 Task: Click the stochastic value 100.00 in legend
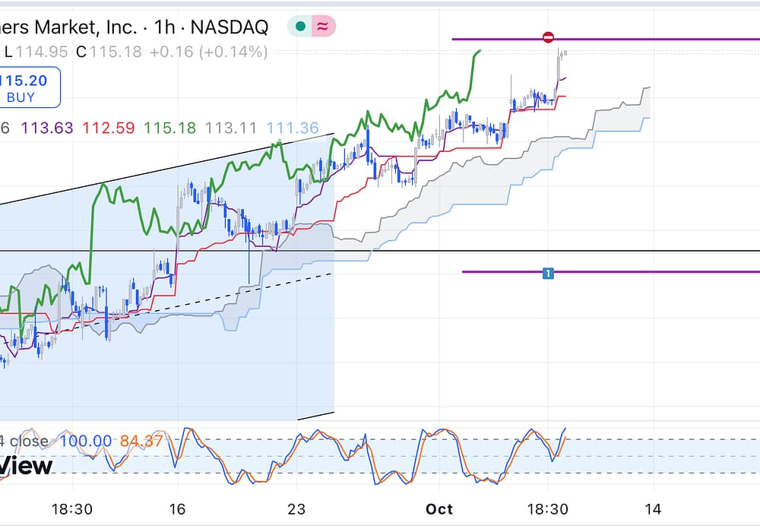(x=85, y=441)
